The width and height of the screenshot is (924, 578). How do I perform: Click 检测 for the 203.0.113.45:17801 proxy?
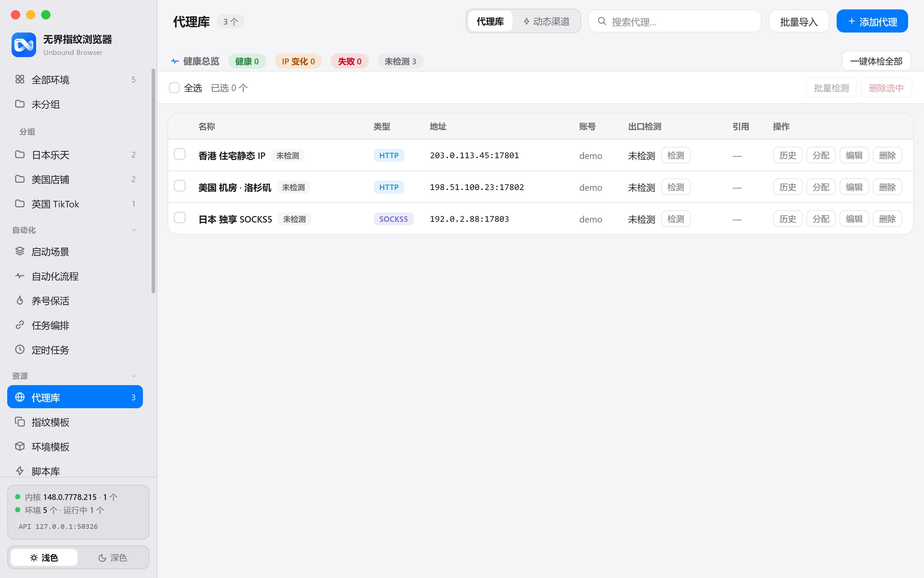point(675,155)
